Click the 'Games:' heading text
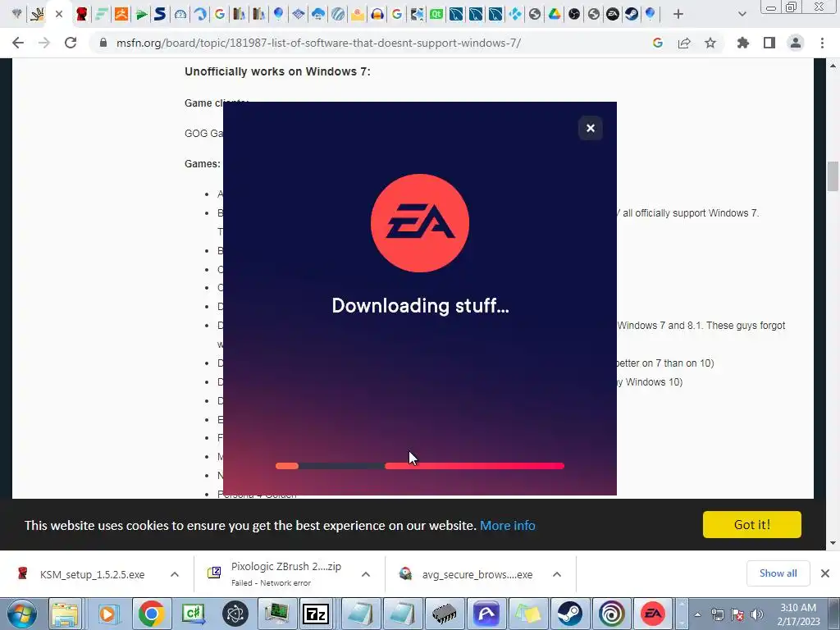The height and width of the screenshot is (630, 840). pos(203,164)
